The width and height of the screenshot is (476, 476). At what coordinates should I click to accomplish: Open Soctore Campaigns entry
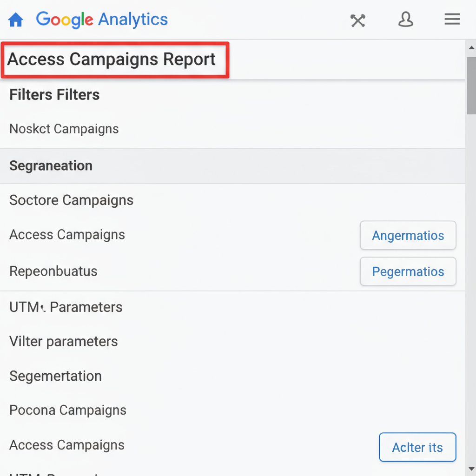pyautogui.click(x=71, y=200)
